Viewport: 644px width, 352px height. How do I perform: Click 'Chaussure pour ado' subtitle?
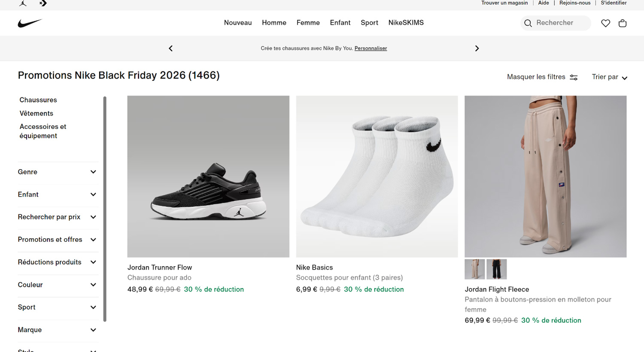tap(159, 278)
